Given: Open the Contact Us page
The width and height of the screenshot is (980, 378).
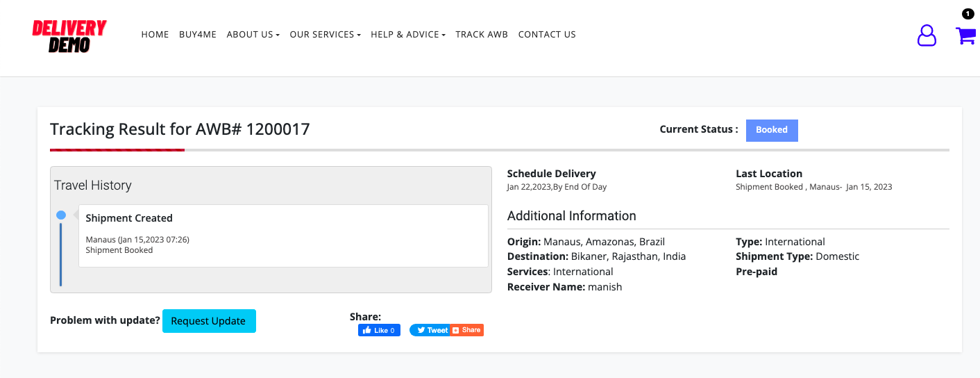Looking at the screenshot, I should coord(547,34).
